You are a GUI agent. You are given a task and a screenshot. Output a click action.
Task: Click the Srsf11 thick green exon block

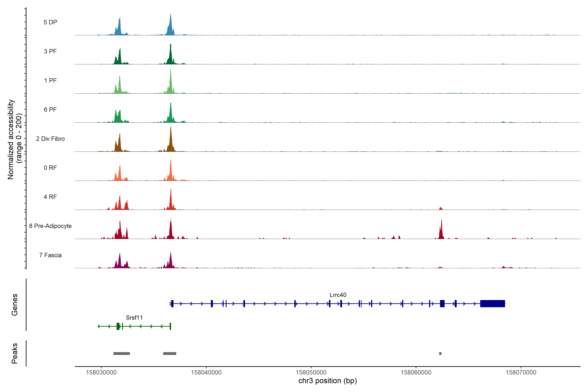[118, 326]
